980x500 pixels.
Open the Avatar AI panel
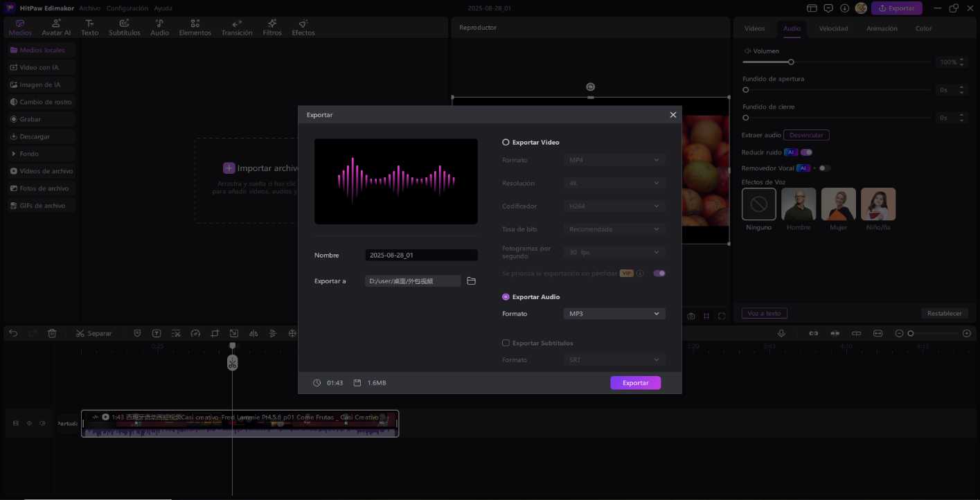pyautogui.click(x=56, y=28)
